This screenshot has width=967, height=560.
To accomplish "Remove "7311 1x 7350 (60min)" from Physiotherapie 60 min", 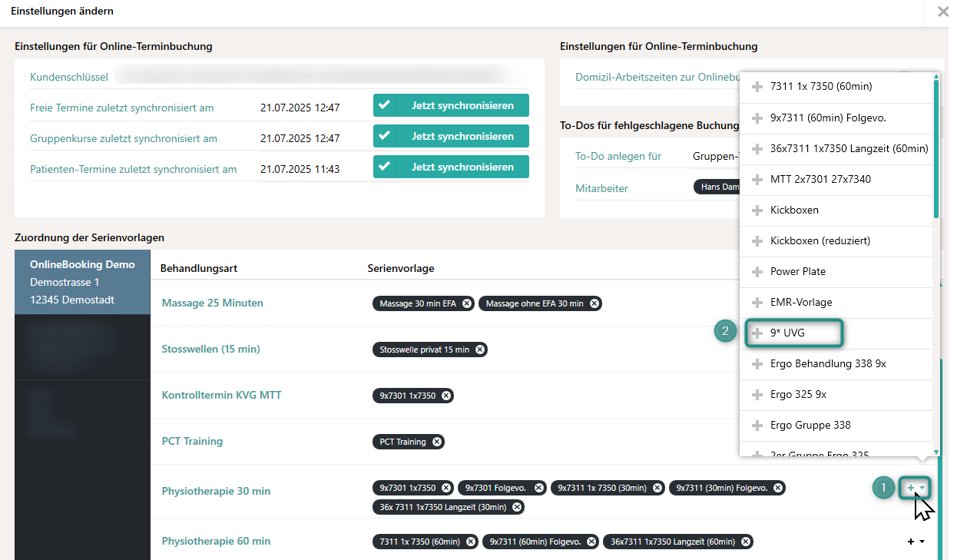I will (472, 541).
